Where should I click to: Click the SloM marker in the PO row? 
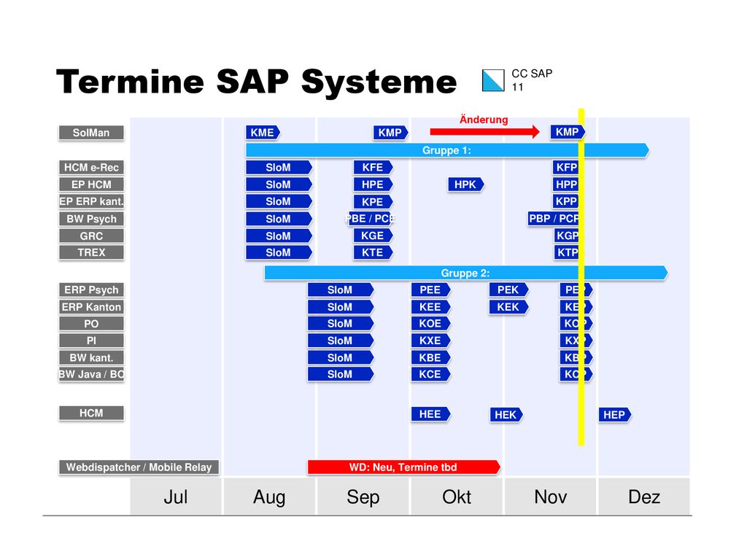pos(340,324)
